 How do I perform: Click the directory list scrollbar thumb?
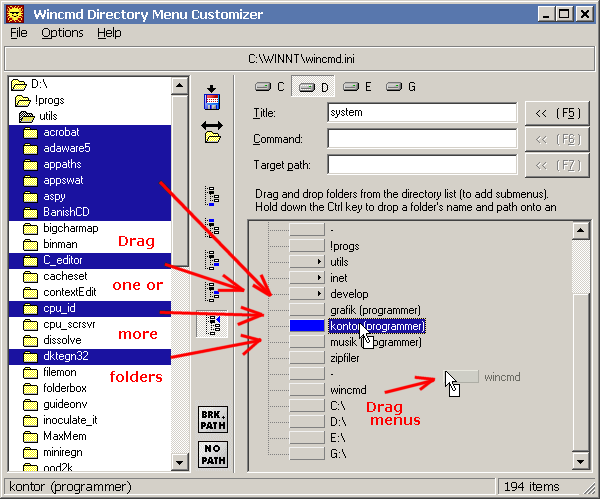[x=179, y=180]
